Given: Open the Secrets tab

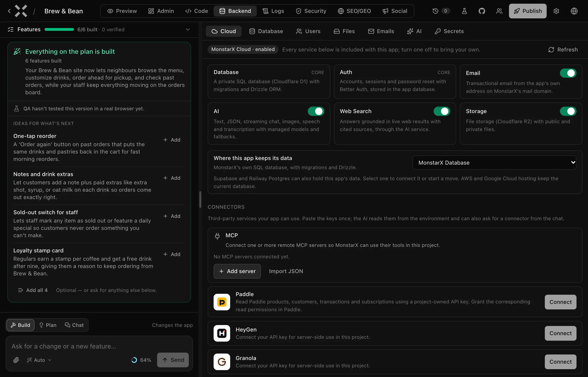Looking at the screenshot, I should click(x=449, y=31).
